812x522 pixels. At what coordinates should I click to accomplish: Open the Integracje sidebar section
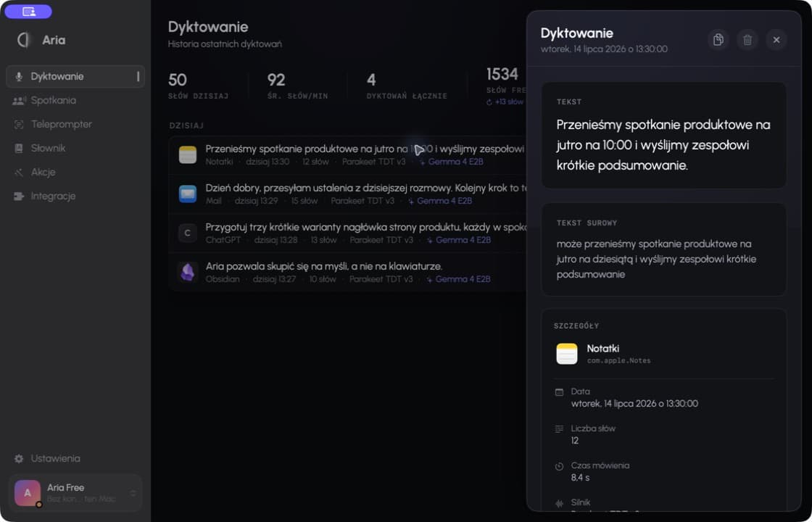tap(75, 196)
